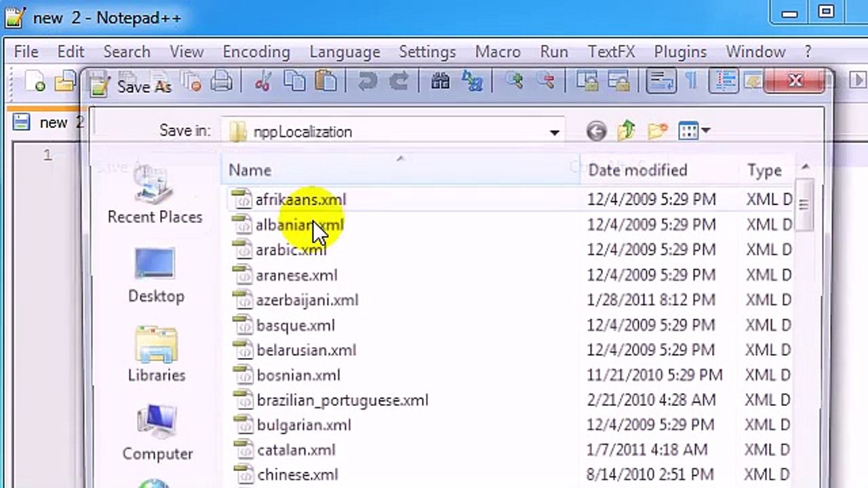Open the View Menu dropdown in Save As

[x=694, y=131]
